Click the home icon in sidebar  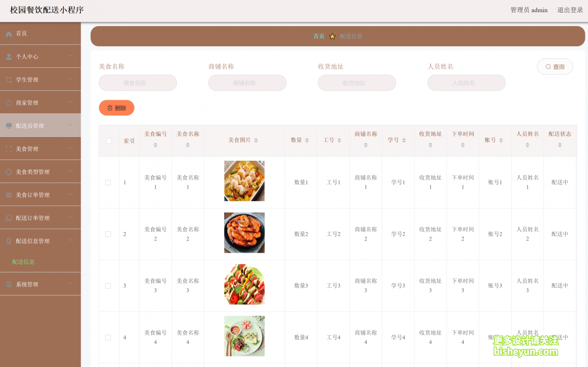tap(9, 34)
